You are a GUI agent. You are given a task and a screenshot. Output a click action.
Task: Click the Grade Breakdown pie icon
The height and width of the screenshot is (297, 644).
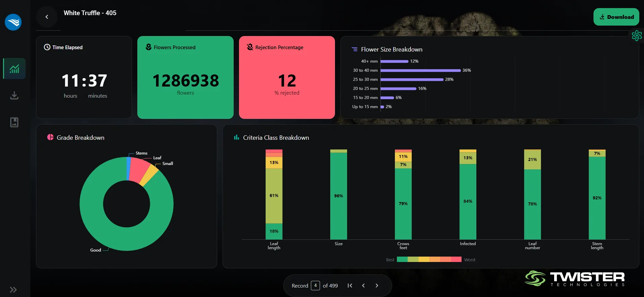(50, 137)
